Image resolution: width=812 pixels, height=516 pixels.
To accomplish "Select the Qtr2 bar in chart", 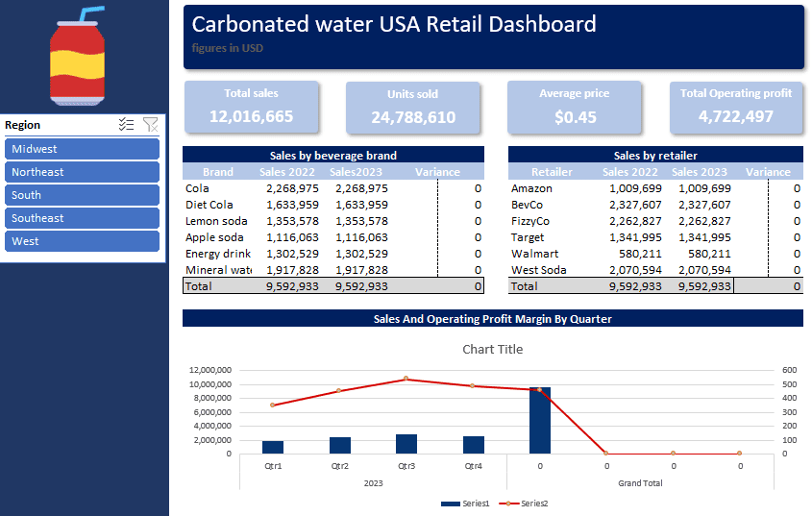I will pos(340,446).
